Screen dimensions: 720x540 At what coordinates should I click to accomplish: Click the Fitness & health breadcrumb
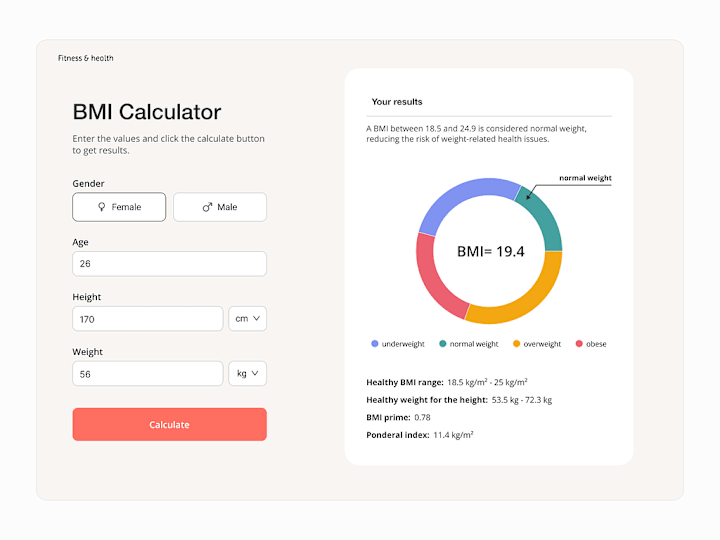pos(85,58)
